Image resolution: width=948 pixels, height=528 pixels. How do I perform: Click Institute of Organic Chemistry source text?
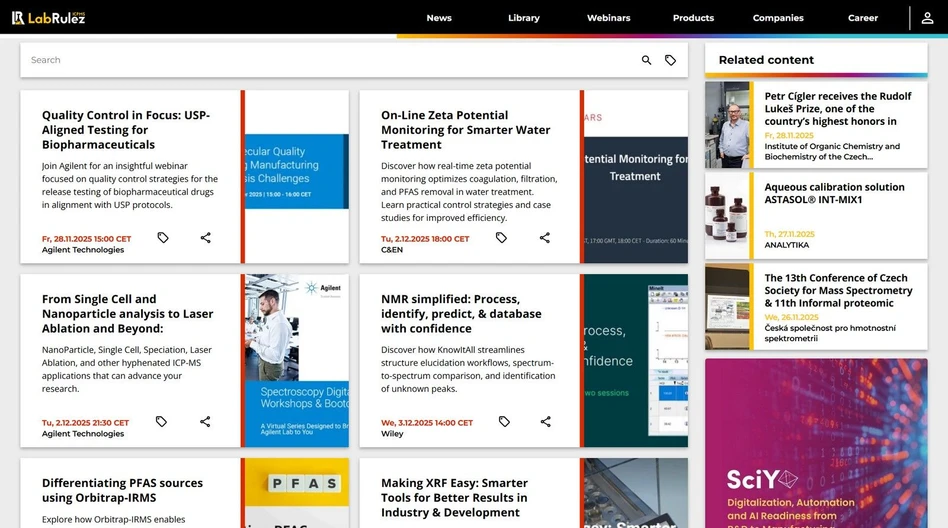coord(832,151)
